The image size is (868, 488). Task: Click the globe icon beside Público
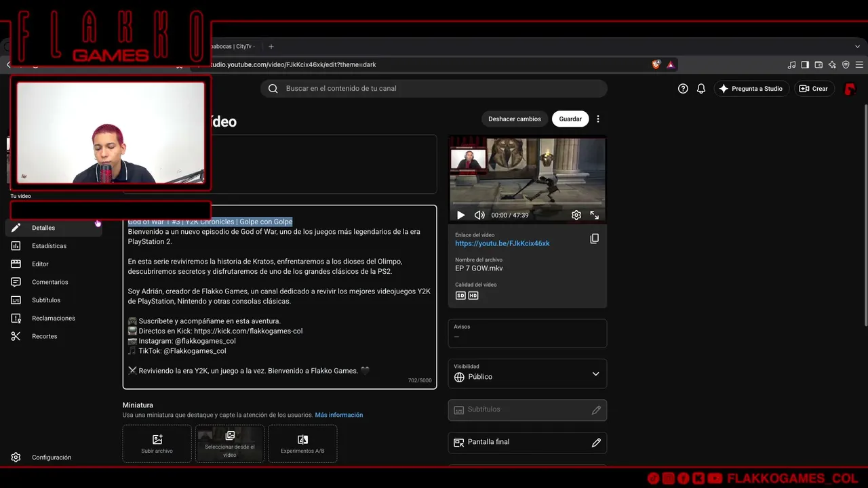tap(459, 377)
